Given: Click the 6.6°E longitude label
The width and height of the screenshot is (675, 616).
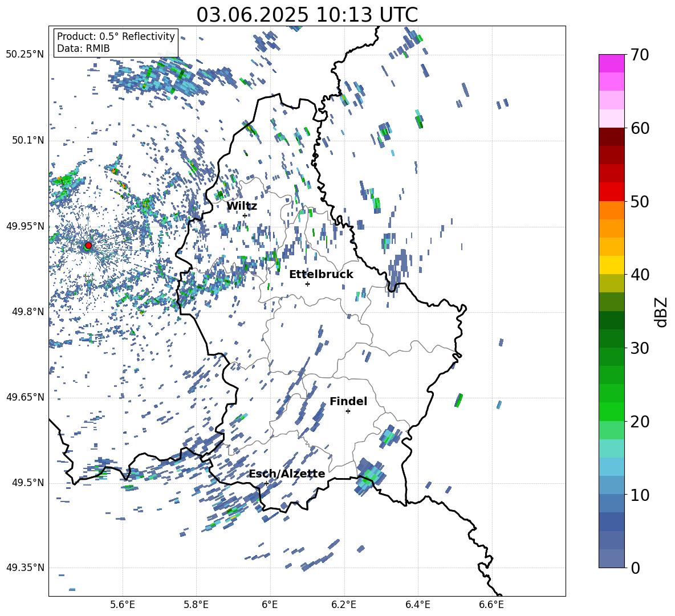Looking at the screenshot, I should 491,605.
